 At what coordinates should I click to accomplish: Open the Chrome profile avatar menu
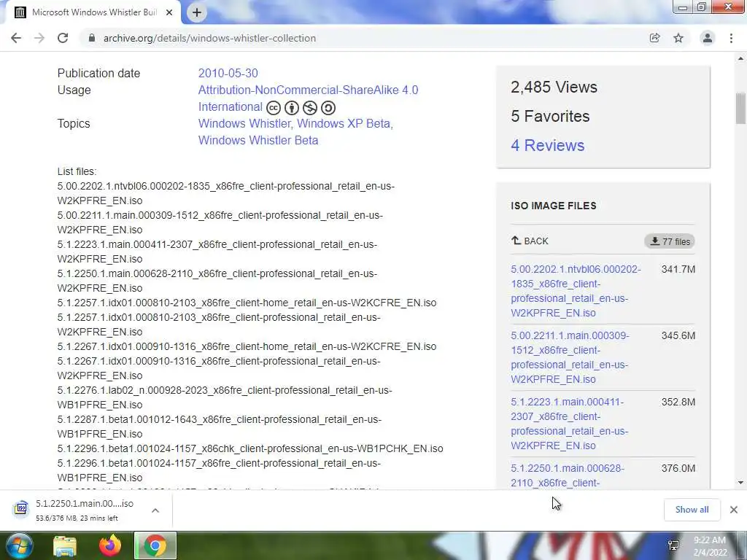(x=708, y=38)
